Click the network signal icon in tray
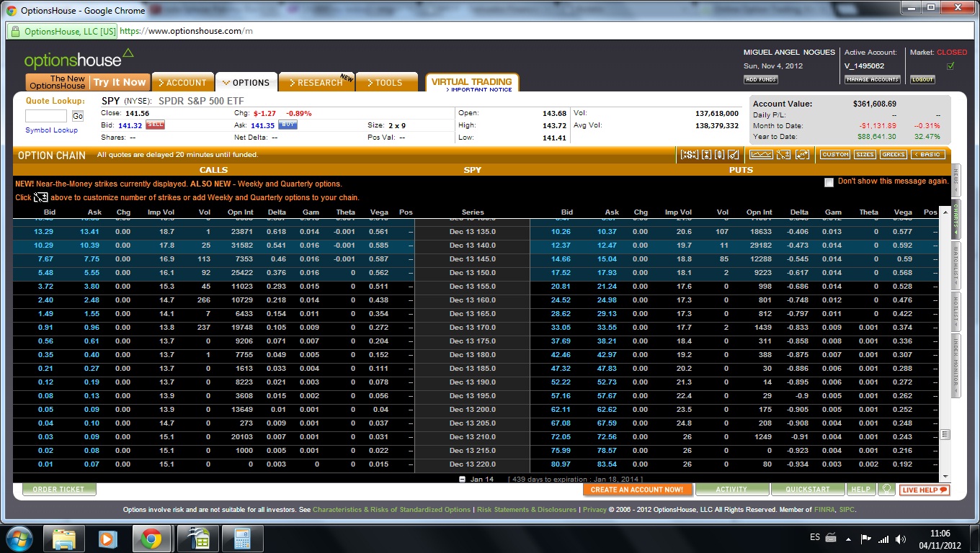 point(883,539)
